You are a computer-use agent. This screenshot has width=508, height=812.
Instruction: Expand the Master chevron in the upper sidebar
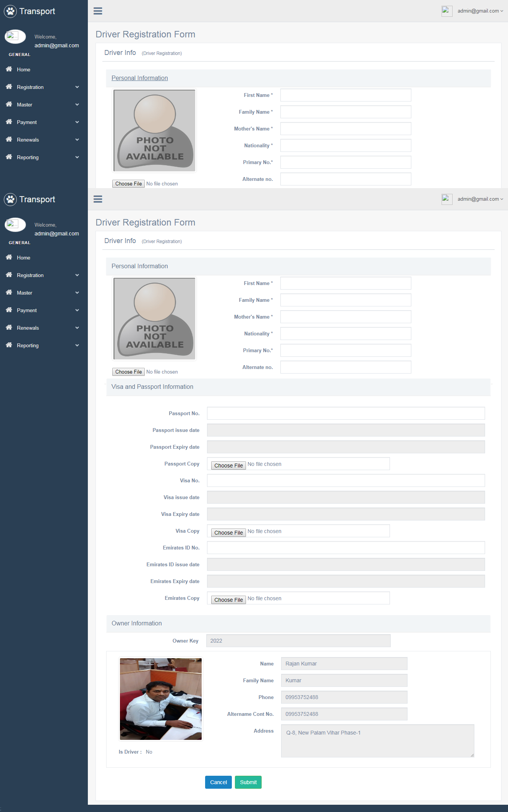tap(77, 105)
